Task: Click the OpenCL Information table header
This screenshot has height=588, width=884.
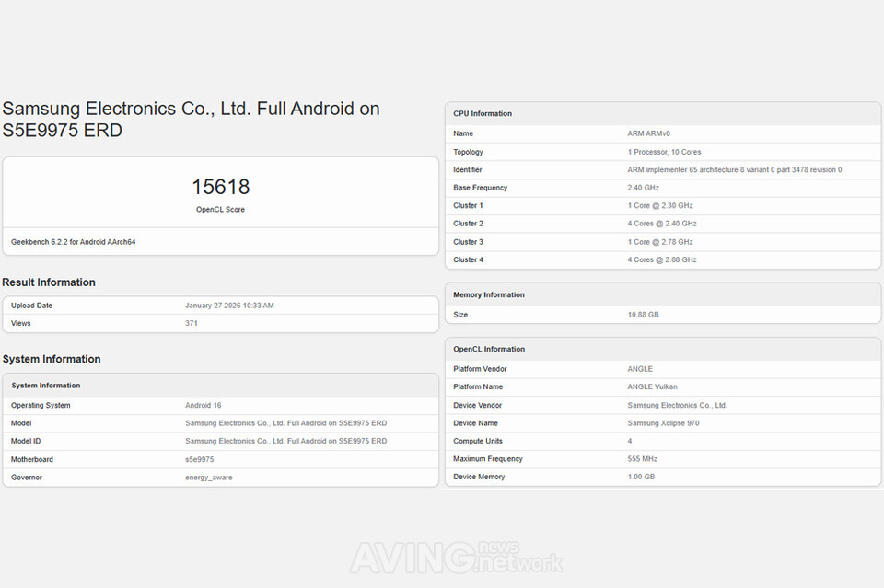Action: point(489,350)
